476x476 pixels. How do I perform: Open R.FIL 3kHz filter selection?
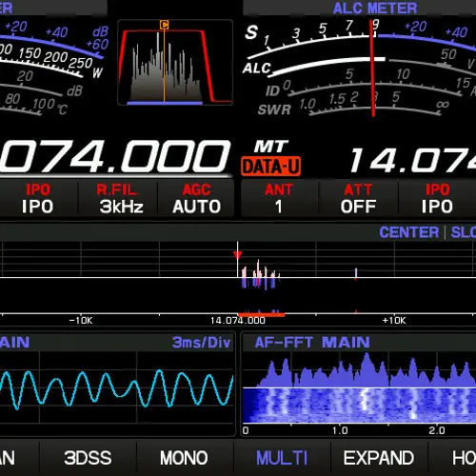118,198
